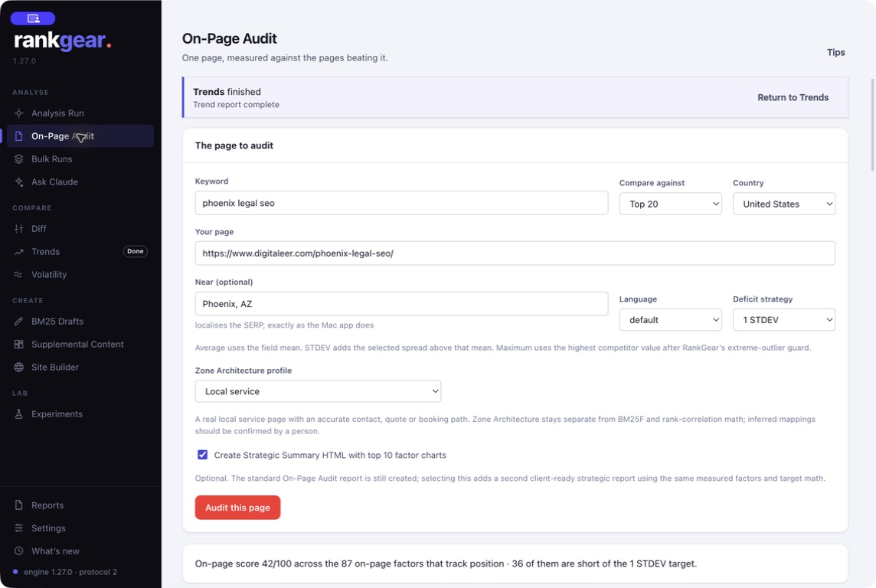This screenshot has width=876, height=588.
Task: Click The page to audit heading
Action: pyautogui.click(x=234, y=145)
